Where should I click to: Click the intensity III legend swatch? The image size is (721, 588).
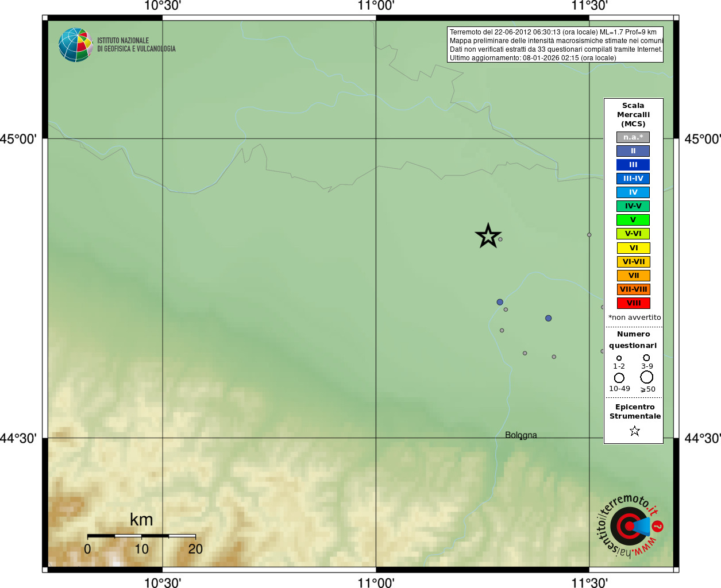click(x=633, y=165)
